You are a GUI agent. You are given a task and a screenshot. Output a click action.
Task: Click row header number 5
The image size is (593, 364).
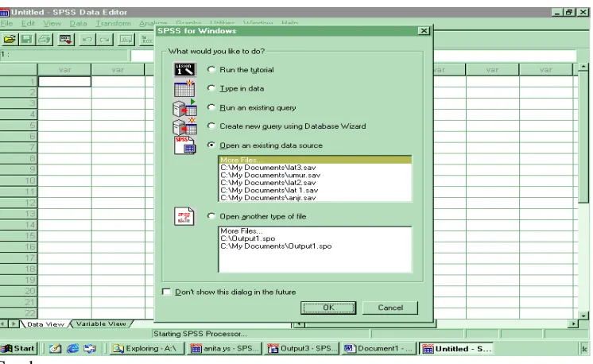[18, 125]
